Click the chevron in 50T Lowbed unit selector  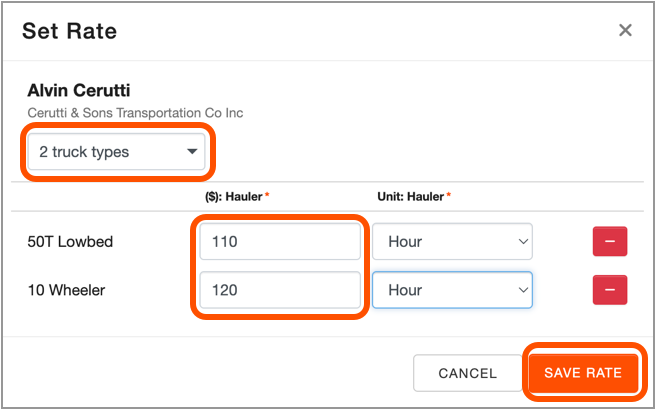523,242
